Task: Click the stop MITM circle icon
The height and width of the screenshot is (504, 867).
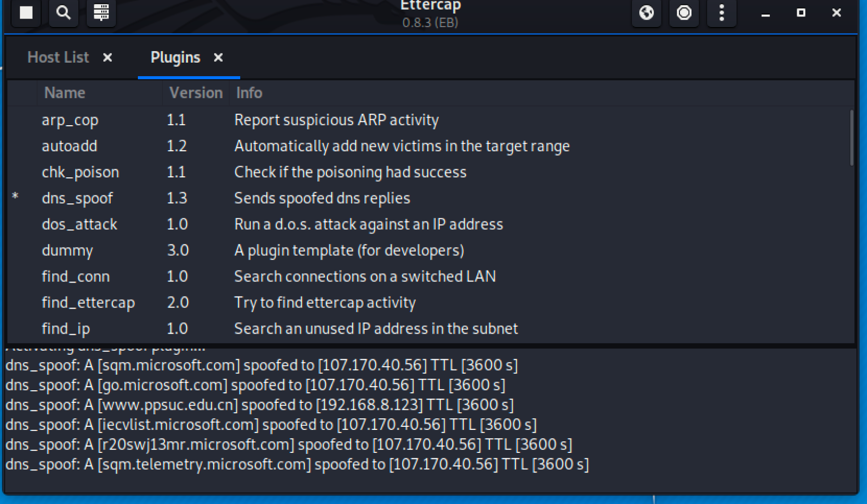Action: [x=684, y=13]
